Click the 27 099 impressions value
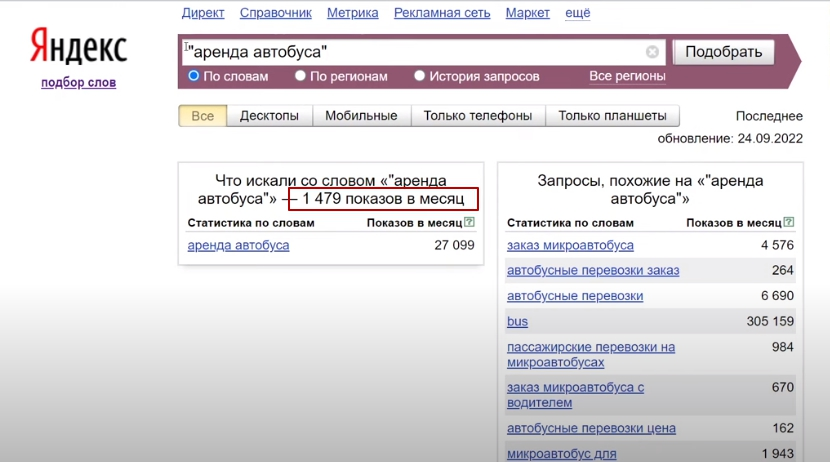This screenshot has height=462, width=830. (x=454, y=245)
